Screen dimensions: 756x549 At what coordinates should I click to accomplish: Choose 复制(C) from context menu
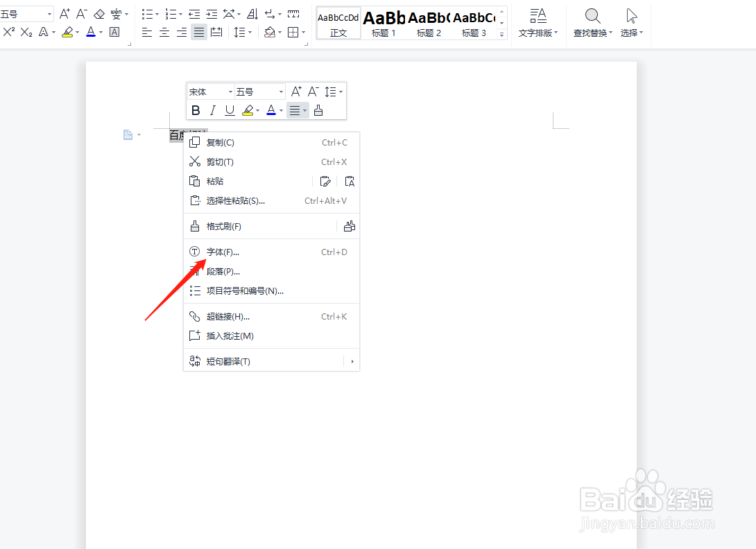[271, 143]
